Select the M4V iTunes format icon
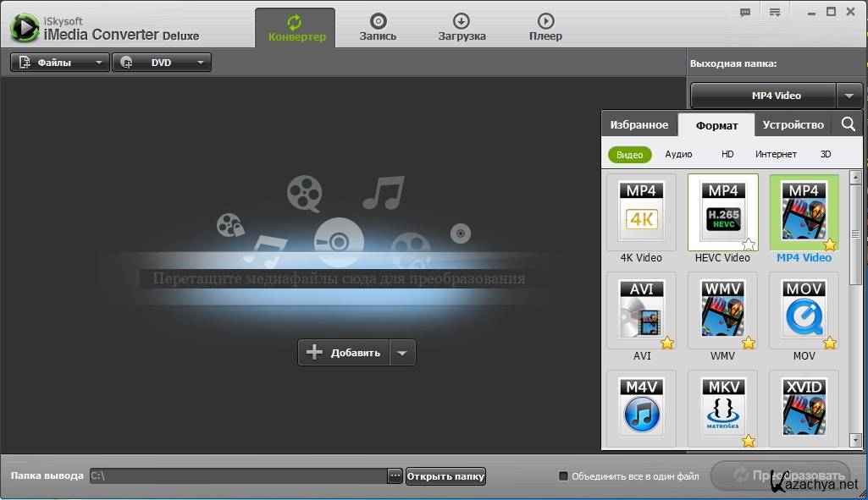 click(641, 408)
